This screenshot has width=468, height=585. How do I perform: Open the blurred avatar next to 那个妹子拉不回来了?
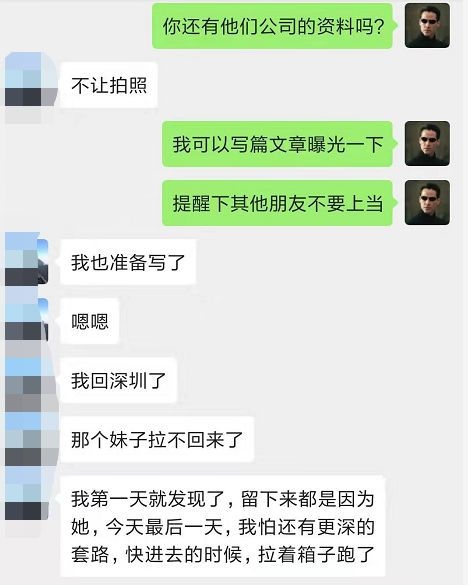(x=29, y=439)
